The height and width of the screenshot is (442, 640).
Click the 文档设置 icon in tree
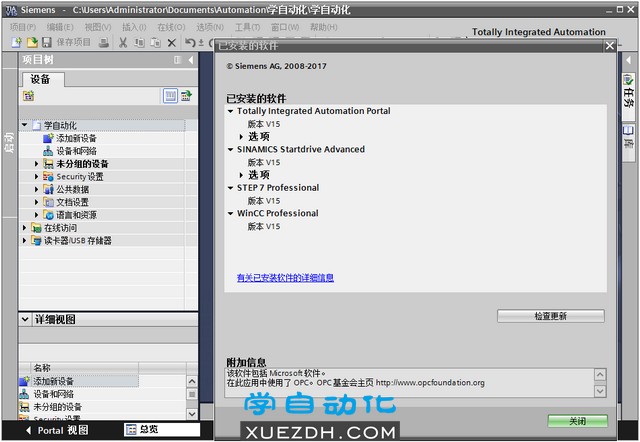click(x=48, y=202)
